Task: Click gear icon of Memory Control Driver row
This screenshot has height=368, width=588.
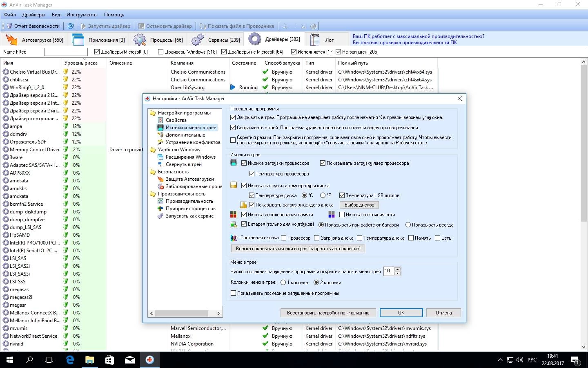Action: pos(6,150)
